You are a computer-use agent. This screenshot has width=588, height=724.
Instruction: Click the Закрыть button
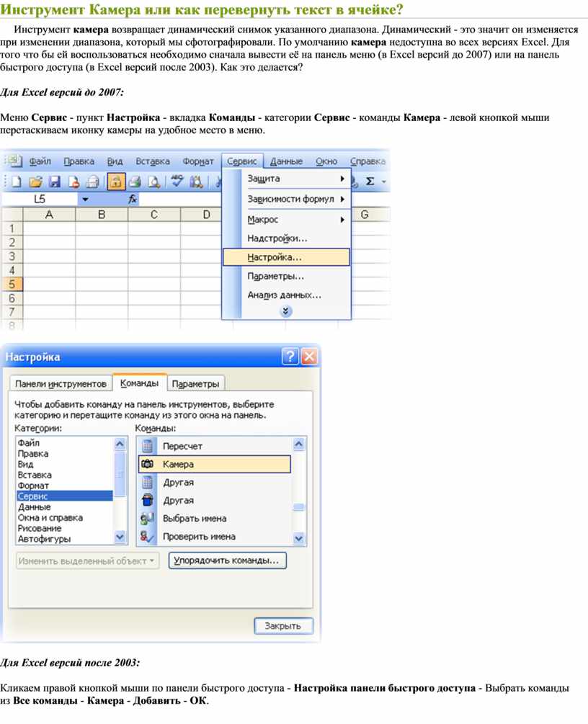click(x=282, y=626)
